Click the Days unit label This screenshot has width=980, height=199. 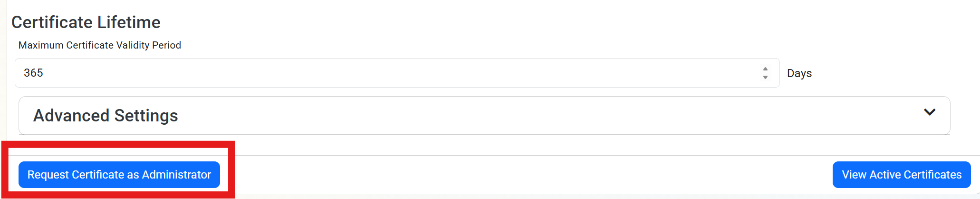799,73
